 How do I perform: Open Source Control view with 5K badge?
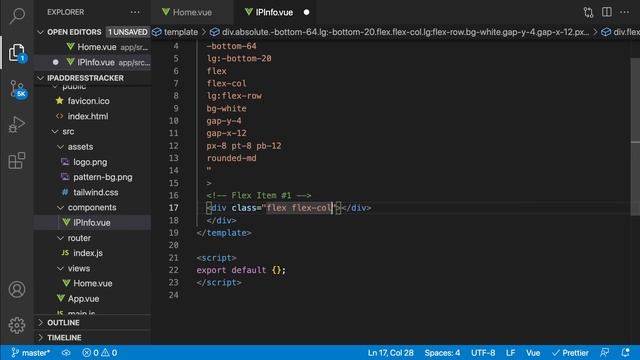click(17, 89)
